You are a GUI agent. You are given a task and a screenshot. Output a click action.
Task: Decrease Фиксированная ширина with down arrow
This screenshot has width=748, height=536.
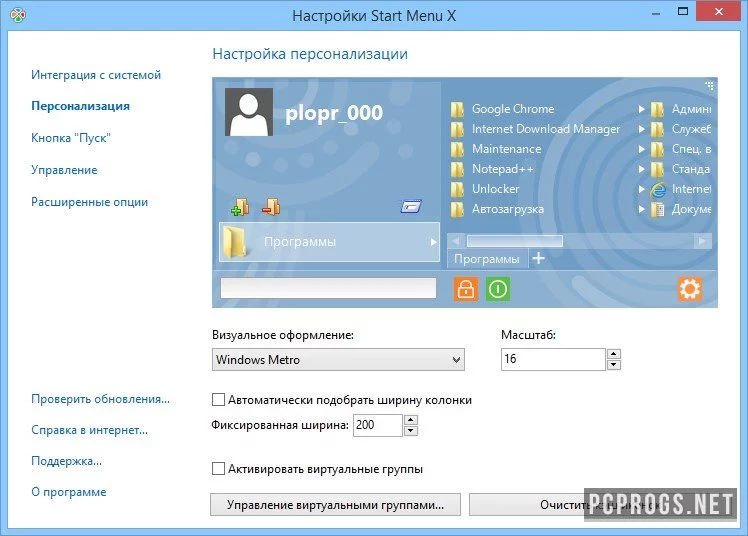tap(411, 431)
